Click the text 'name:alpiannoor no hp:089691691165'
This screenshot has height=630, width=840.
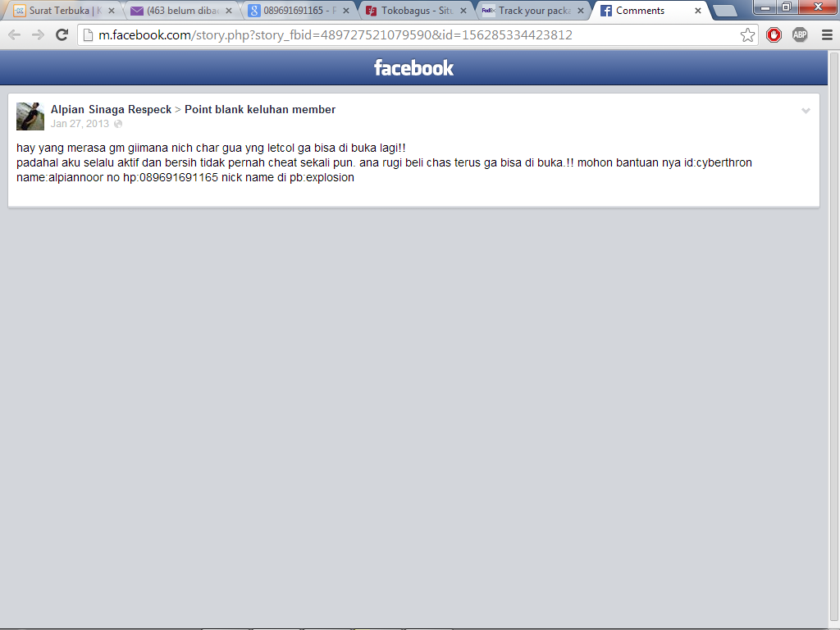point(117,177)
